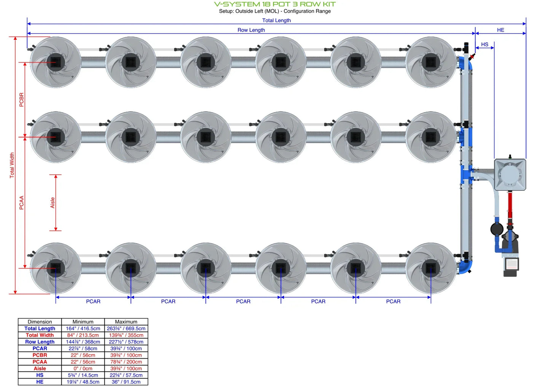Image resolution: width=550 pixels, height=392 pixels.
Task: Click the "Minimum" table header
Action: point(83,322)
